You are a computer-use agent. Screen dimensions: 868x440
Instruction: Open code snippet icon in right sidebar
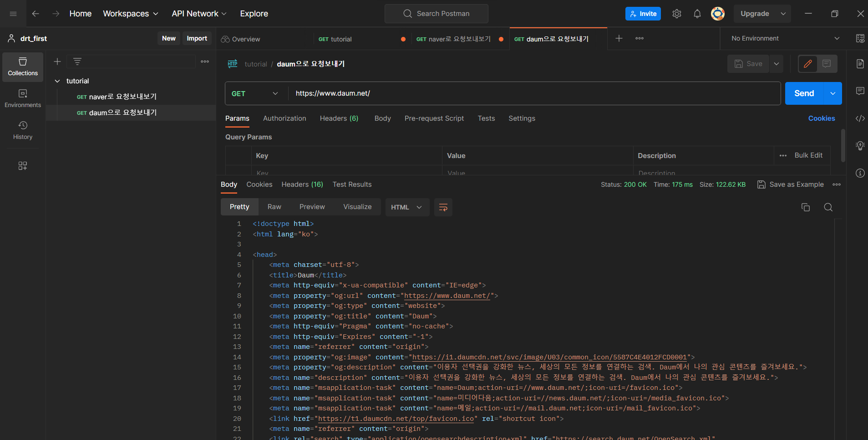click(x=860, y=118)
